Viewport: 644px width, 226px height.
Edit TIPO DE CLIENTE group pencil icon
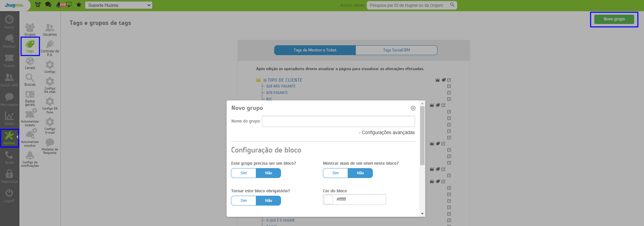coord(449,80)
